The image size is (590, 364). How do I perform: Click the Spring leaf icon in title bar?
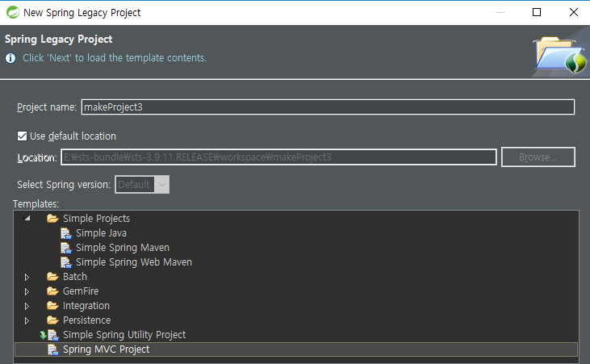[x=13, y=12]
